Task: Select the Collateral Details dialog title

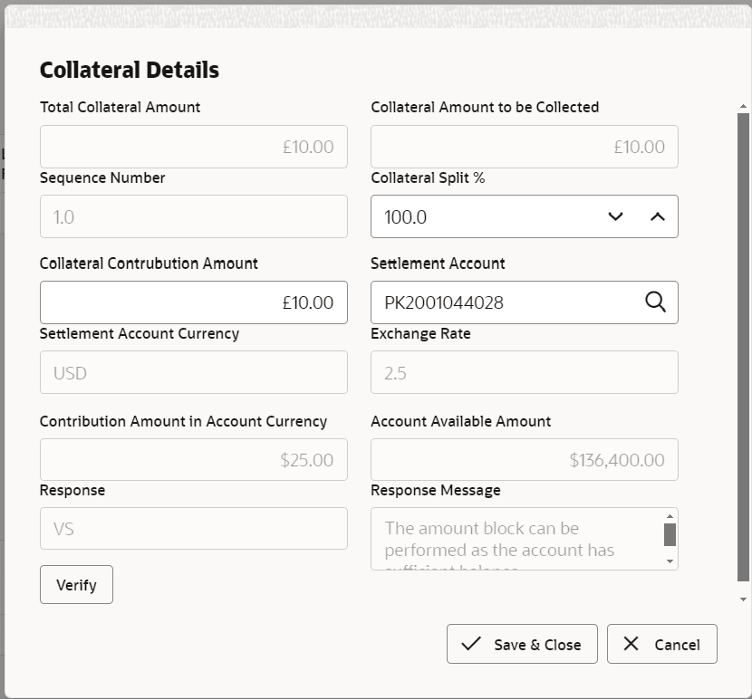Action: click(x=129, y=70)
